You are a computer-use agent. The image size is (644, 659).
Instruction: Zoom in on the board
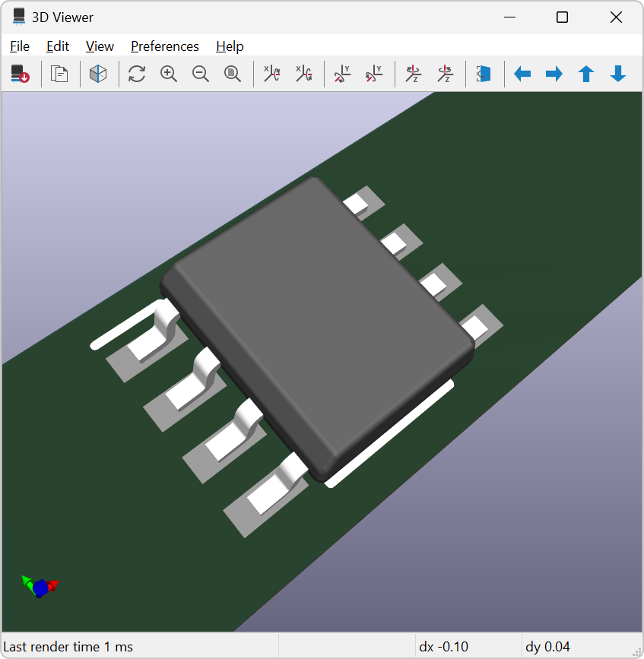coord(169,74)
